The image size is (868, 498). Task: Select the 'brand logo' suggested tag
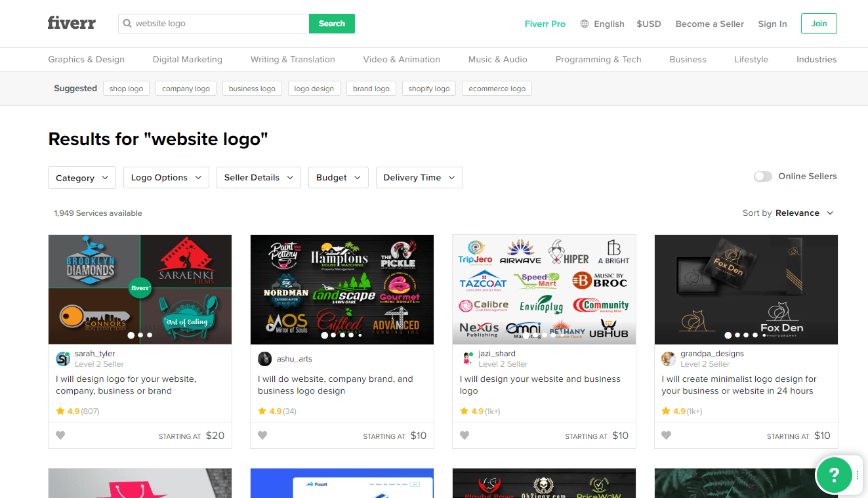click(371, 89)
